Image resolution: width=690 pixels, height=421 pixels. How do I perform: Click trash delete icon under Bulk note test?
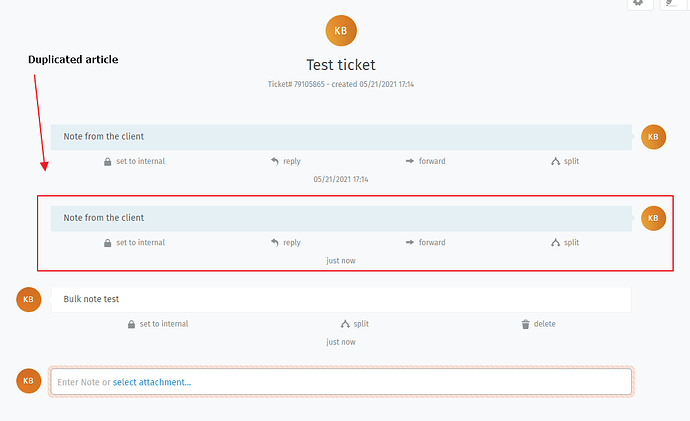tap(525, 324)
